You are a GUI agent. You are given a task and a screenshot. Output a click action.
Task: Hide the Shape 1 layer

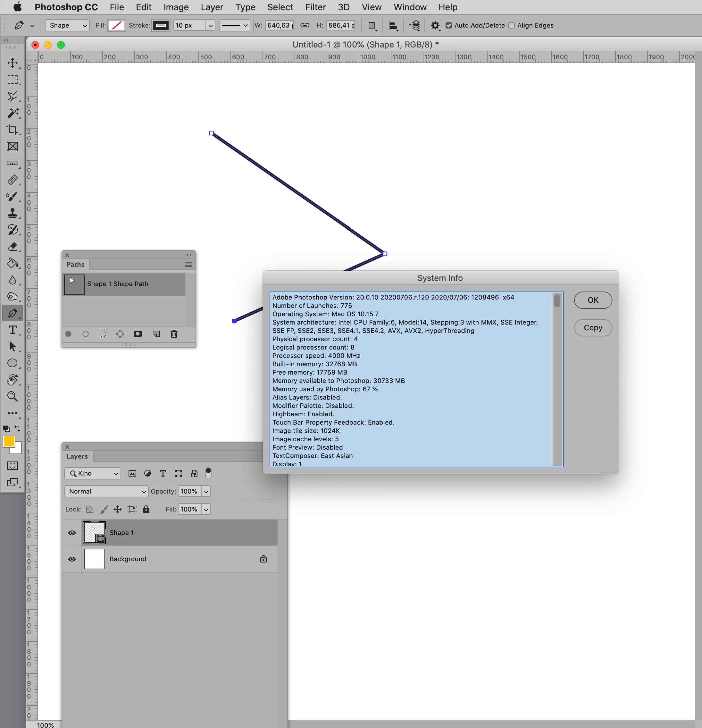coord(72,533)
